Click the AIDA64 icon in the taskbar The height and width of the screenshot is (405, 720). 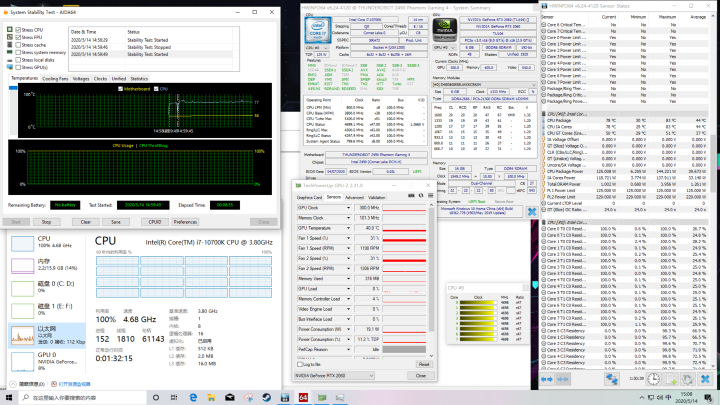tap(301, 397)
